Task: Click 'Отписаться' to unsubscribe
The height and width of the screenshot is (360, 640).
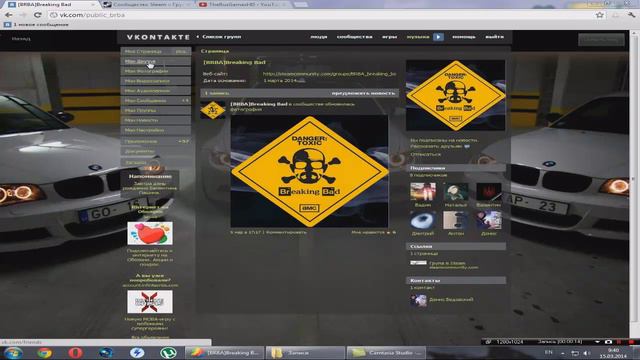Action: (425, 154)
